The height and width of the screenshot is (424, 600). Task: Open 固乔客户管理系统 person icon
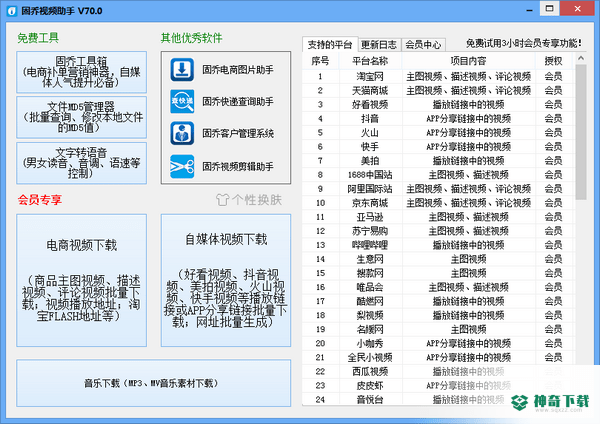(x=182, y=133)
